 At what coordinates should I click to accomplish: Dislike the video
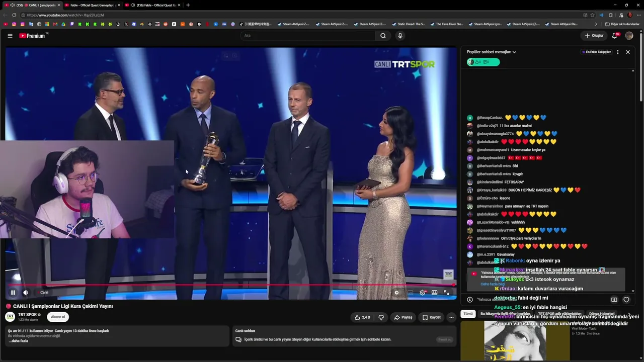[x=381, y=317]
